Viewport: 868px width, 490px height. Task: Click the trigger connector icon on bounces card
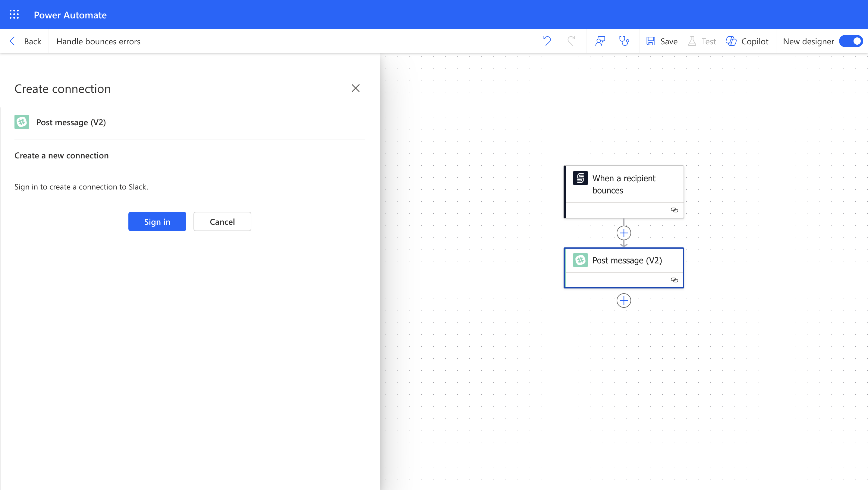coord(580,178)
